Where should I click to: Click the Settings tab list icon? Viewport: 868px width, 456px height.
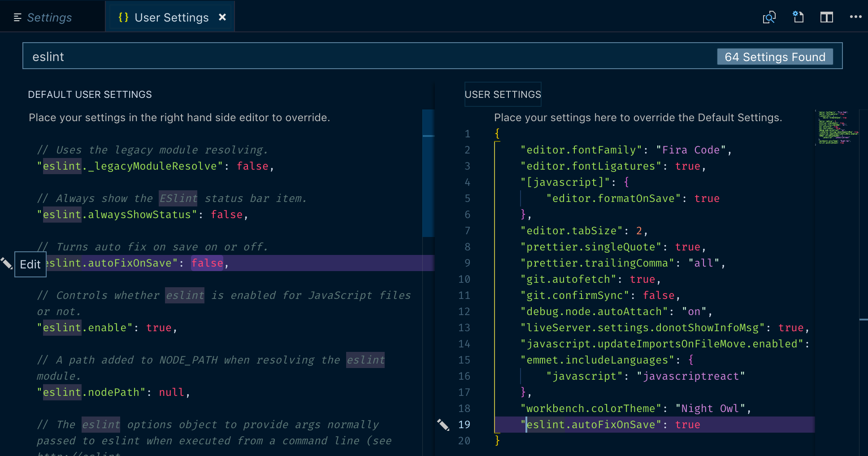click(17, 18)
